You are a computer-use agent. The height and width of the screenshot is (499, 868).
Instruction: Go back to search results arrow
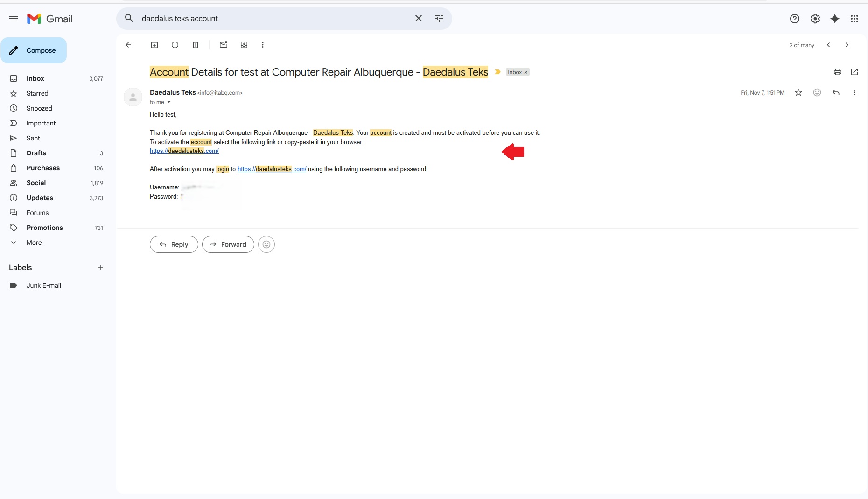coord(128,45)
